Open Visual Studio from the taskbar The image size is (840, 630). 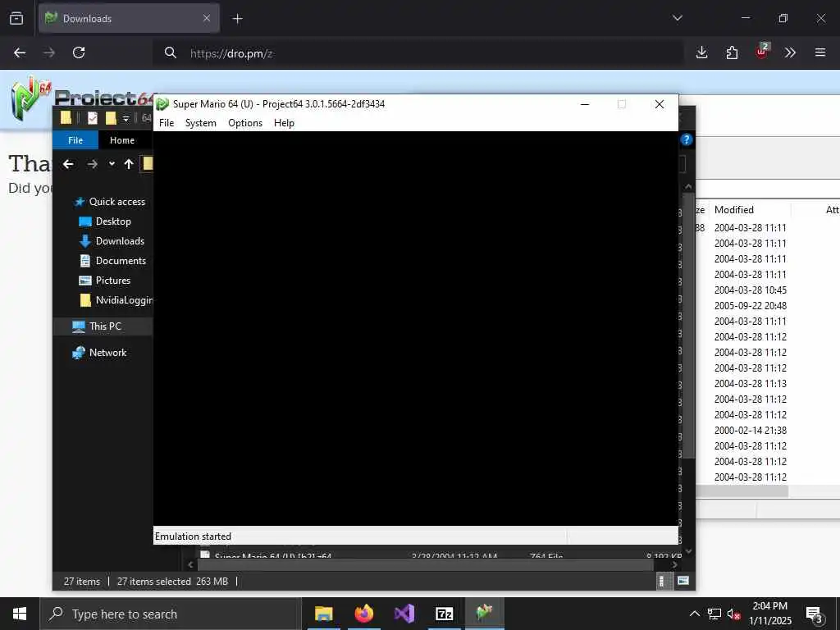[x=404, y=614]
